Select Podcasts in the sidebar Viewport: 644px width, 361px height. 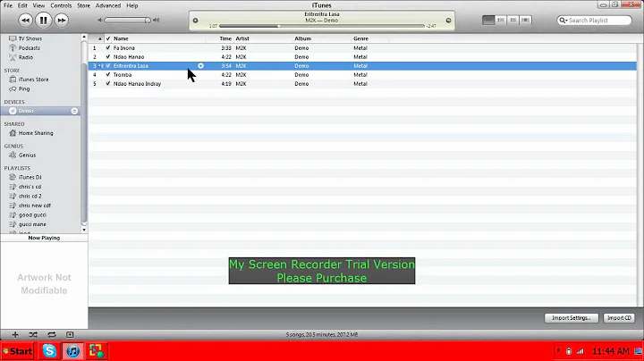[29, 47]
